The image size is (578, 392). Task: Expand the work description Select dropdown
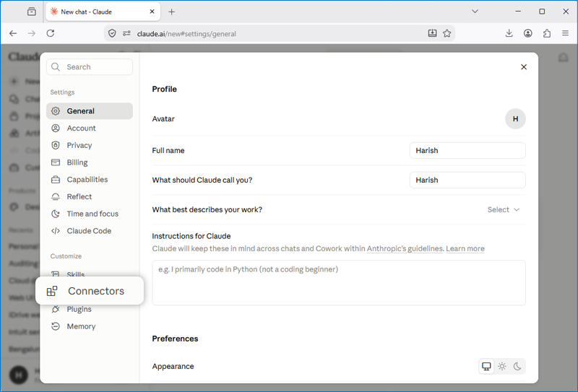click(504, 209)
